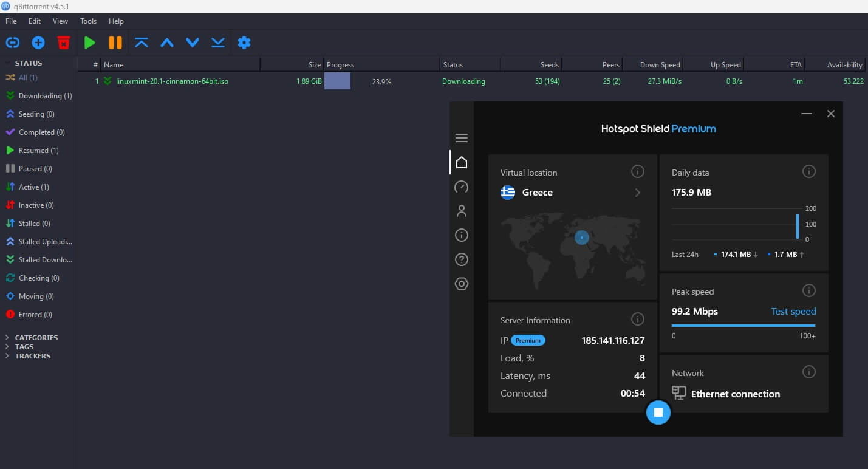Screen dimensions: 868x469
Task: Move torrent down in queue
Action: 193,43
